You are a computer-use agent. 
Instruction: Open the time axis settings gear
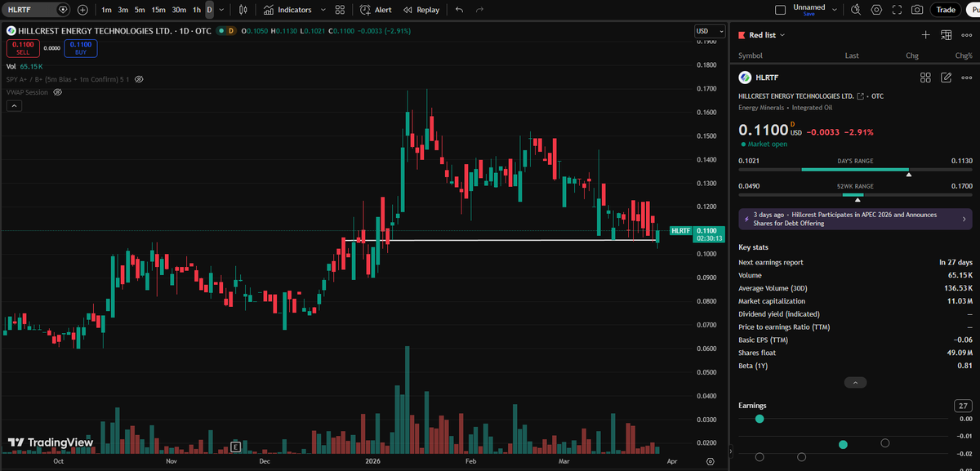point(710,461)
